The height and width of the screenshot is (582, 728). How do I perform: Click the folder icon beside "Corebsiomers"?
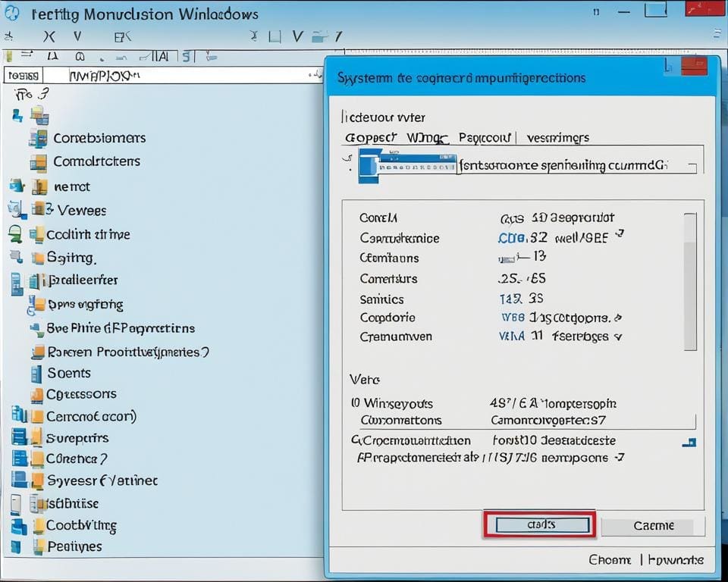tap(38, 138)
